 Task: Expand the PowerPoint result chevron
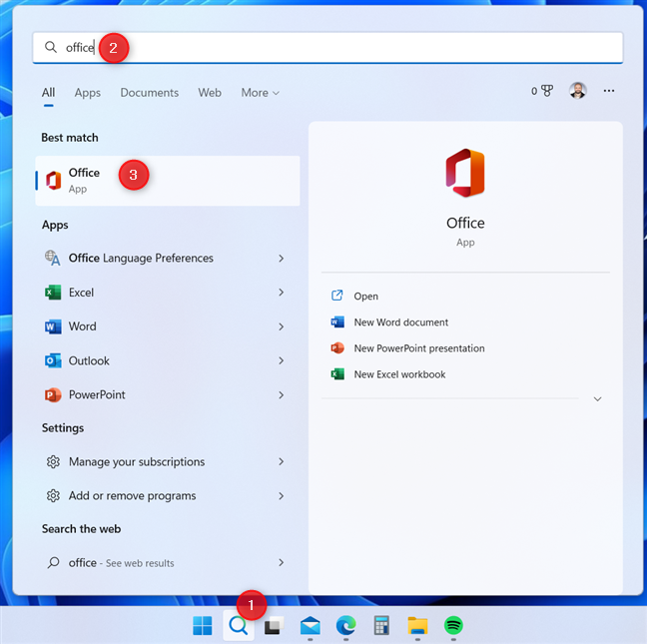(281, 395)
